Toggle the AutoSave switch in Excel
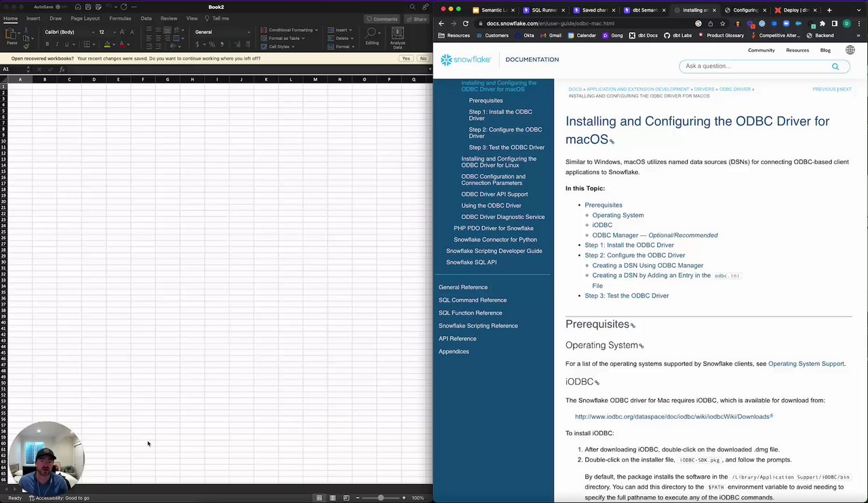Screen dimensions: 868x503 pyautogui.click(x=61, y=7)
